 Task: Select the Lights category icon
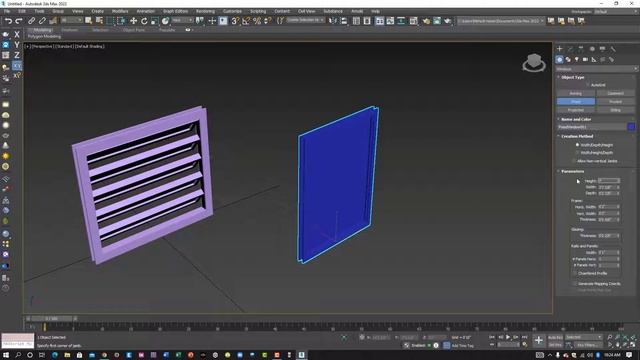(x=577, y=60)
